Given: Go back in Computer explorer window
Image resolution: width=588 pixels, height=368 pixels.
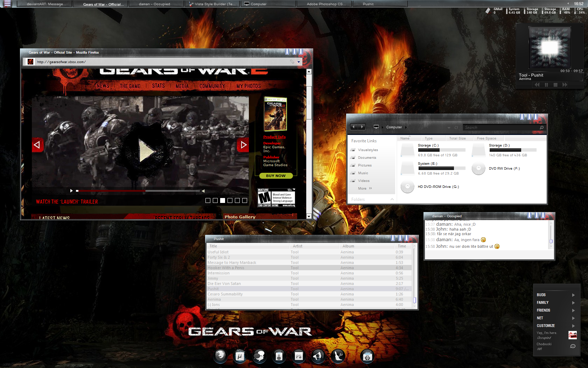Looking at the screenshot, I should point(353,127).
